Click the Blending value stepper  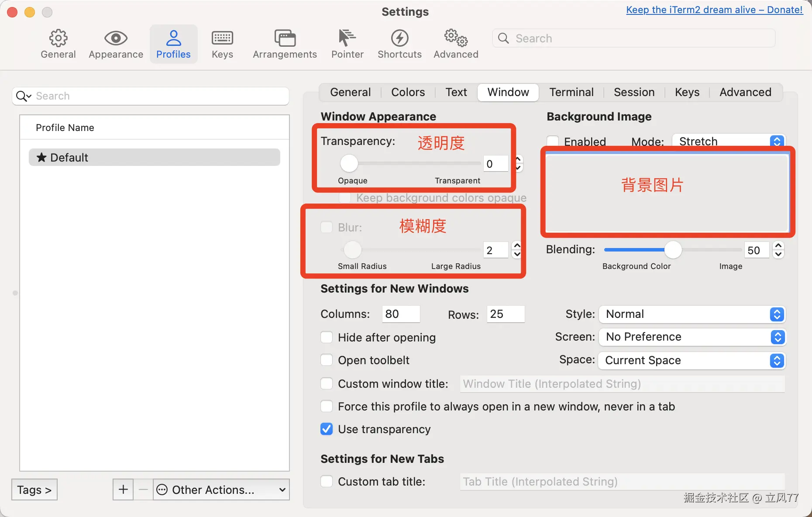[778, 250]
